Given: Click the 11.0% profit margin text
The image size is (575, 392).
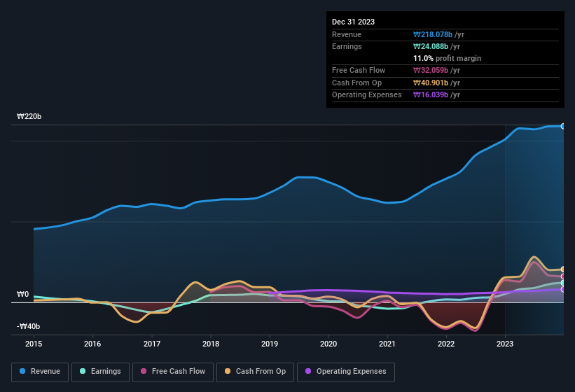Looking at the screenshot, I should 447,58.
